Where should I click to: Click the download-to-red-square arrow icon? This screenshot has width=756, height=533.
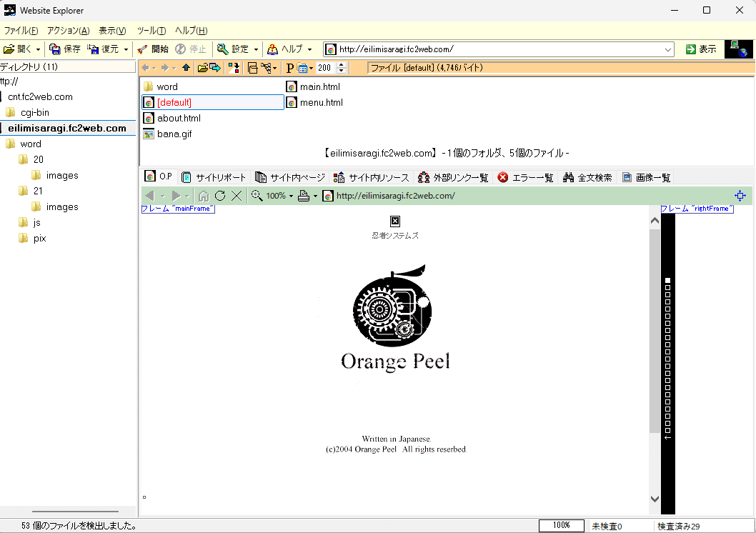pos(234,68)
